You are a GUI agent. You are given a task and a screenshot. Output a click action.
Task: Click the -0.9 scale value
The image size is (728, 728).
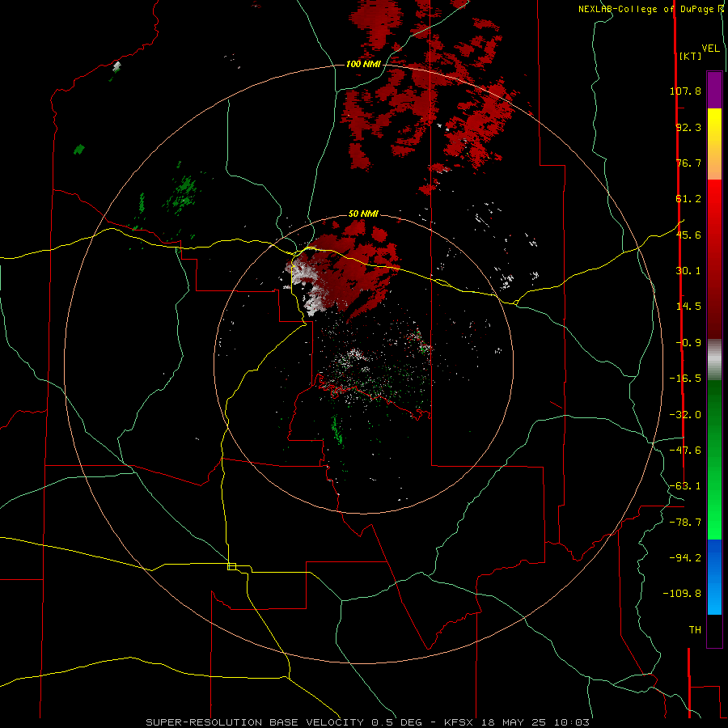click(688, 343)
